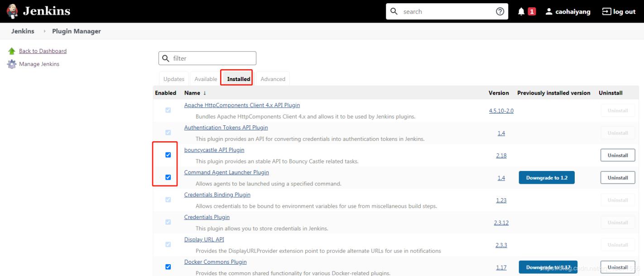644x276 pixels.
Task: Click the log out icon
Action: pyautogui.click(x=606, y=12)
